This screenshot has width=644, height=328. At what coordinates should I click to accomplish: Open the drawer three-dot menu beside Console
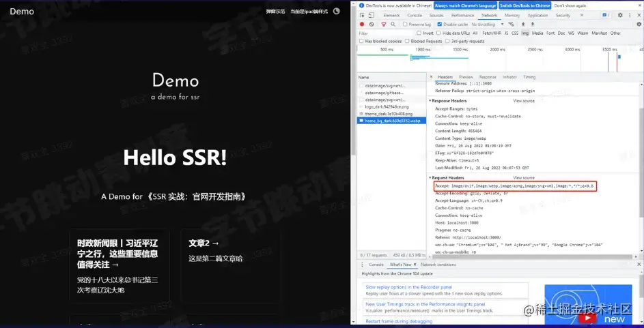pos(361,265)
